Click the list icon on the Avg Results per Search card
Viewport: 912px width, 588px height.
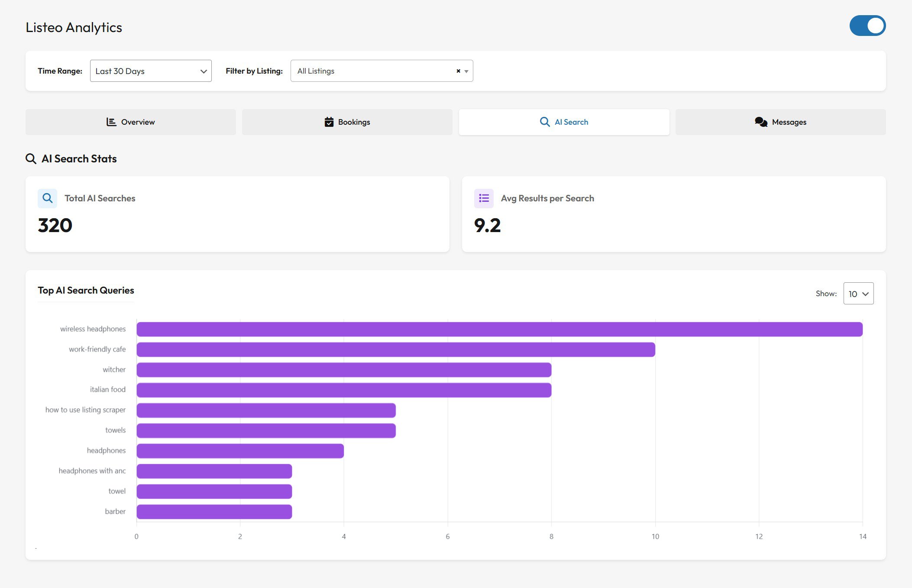tap(484, 198)
